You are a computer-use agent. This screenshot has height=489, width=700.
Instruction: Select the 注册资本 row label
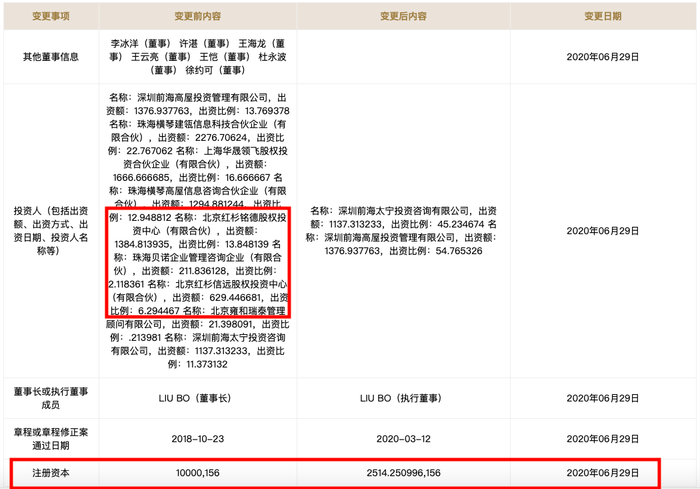click(51, 472)
